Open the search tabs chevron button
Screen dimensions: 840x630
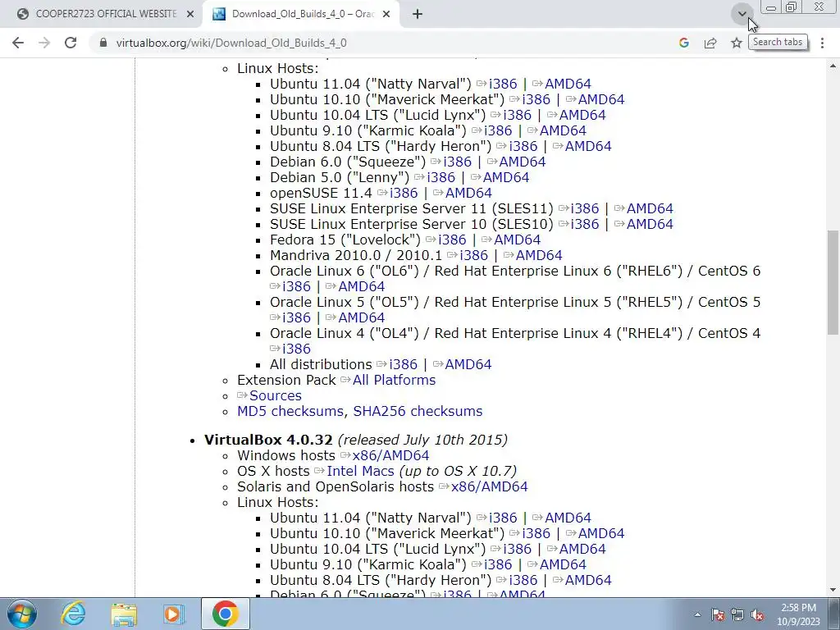tap(742, 14)
